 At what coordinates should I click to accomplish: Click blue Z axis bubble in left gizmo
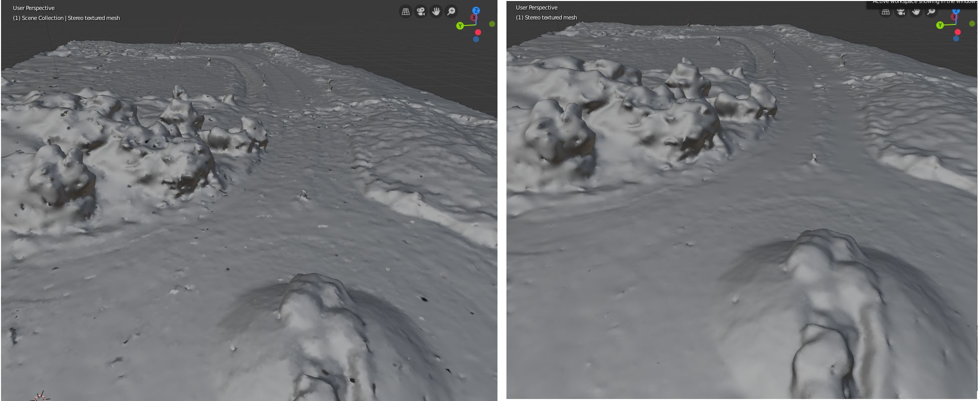pyautogui.click(x=476, y=10)
